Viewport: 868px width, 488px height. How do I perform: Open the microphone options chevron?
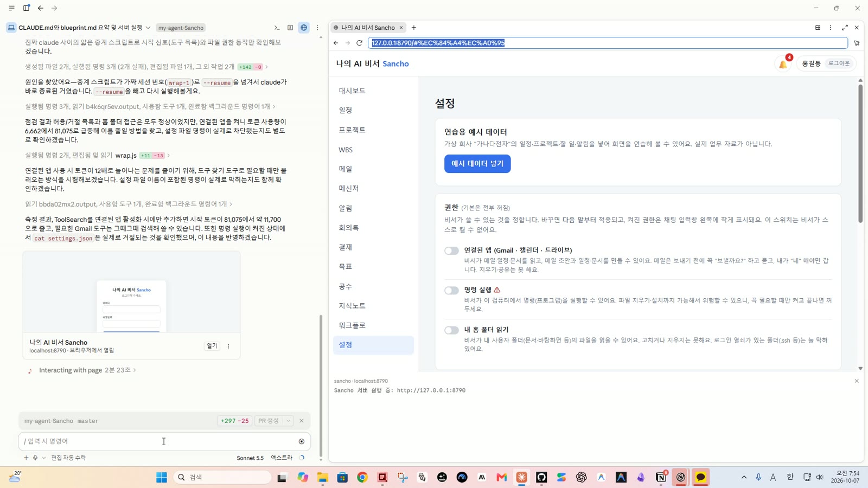pos(44,458)
